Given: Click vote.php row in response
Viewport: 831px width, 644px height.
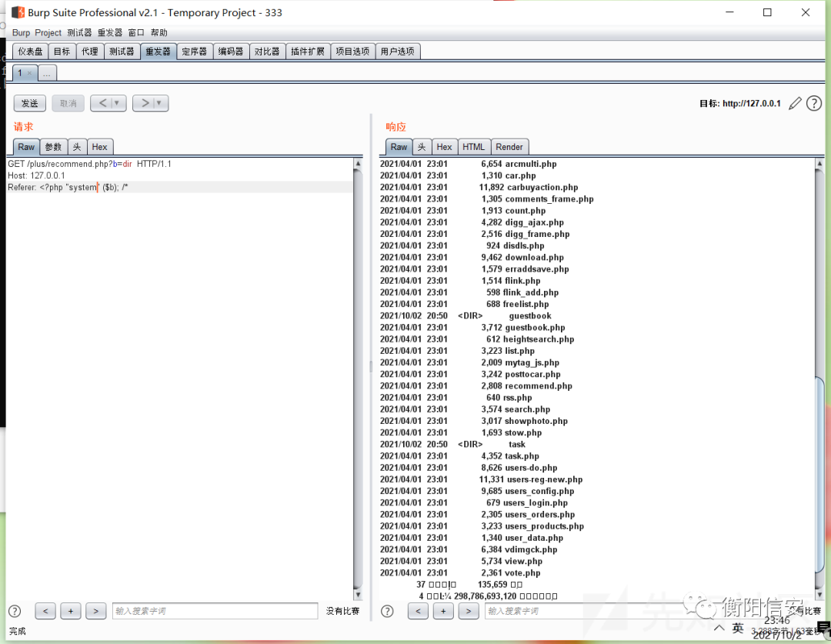Looking at the screenshot, I should tap(460, 573).
